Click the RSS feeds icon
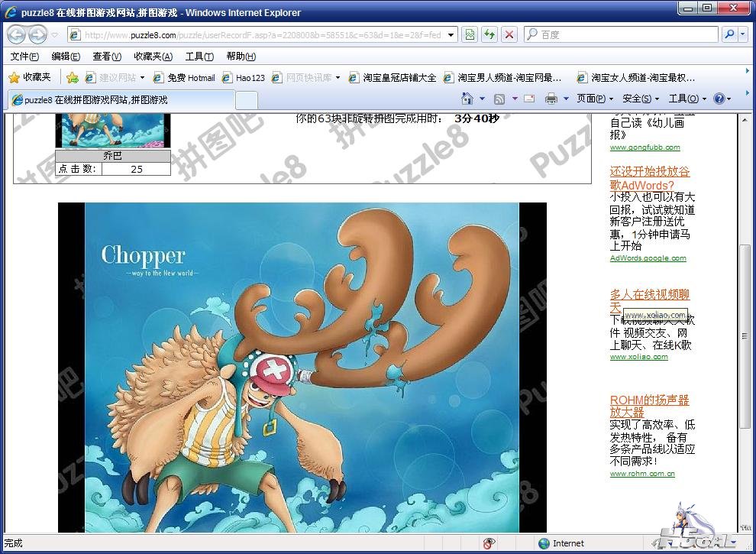This screenshot has height=554, width=756. click(499, 99)
